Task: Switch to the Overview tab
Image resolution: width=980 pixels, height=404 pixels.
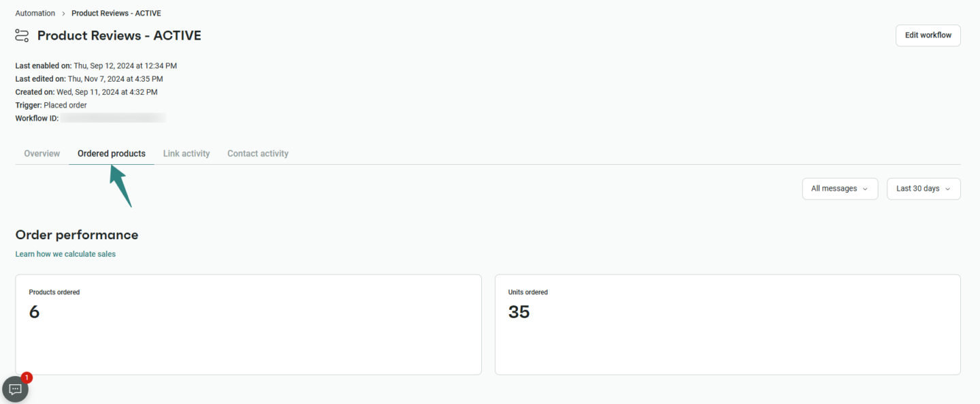Action: pyautogui.click(x=42, y=154)
